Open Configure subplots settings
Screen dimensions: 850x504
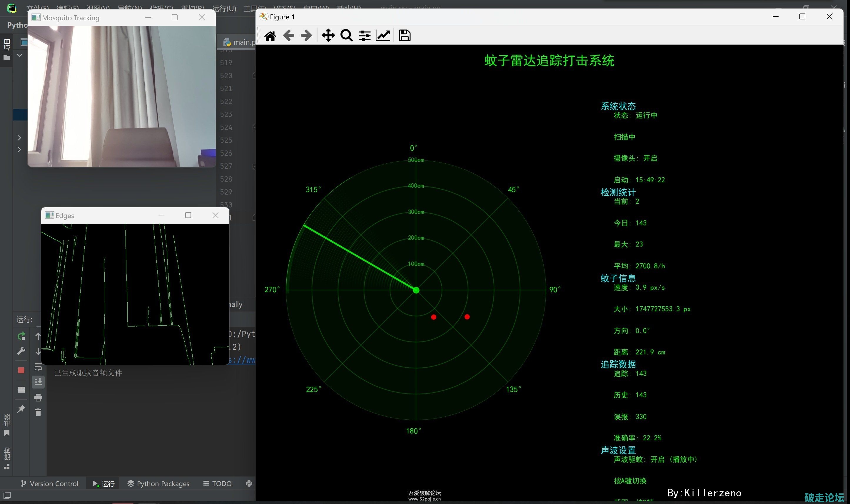coord(365,36)
